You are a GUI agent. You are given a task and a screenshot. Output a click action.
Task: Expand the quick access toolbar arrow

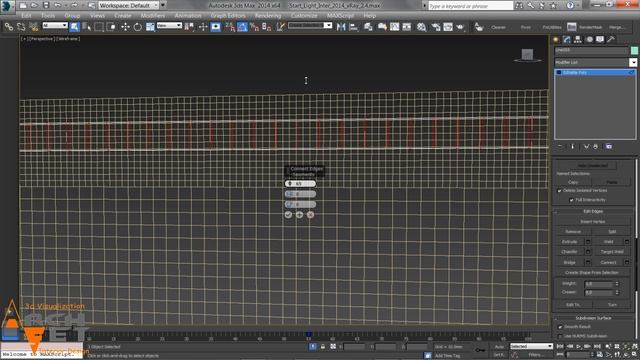point(163,5)
